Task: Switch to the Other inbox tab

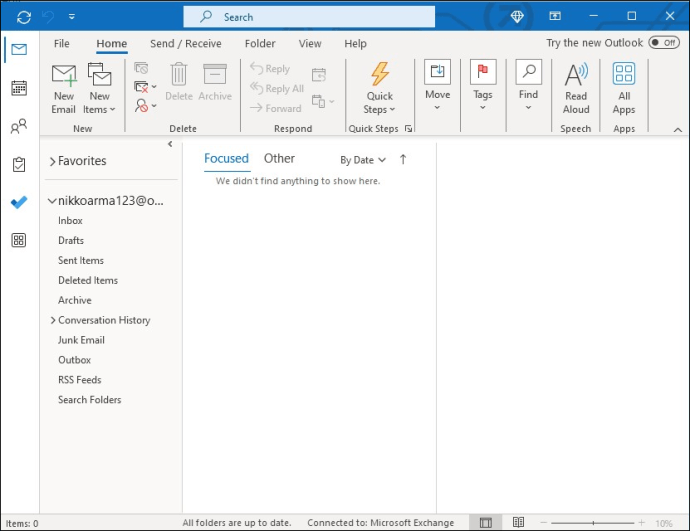Action: click(279, 158)
